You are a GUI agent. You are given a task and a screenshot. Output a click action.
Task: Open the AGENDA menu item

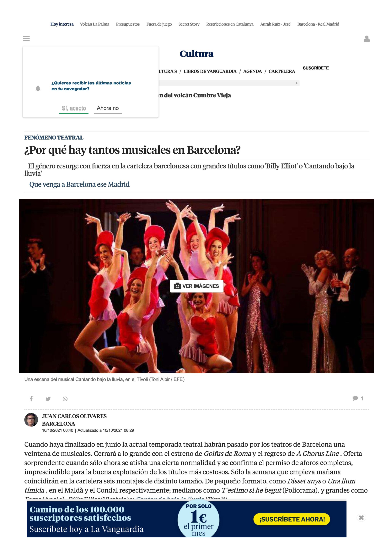pos(252,71)
